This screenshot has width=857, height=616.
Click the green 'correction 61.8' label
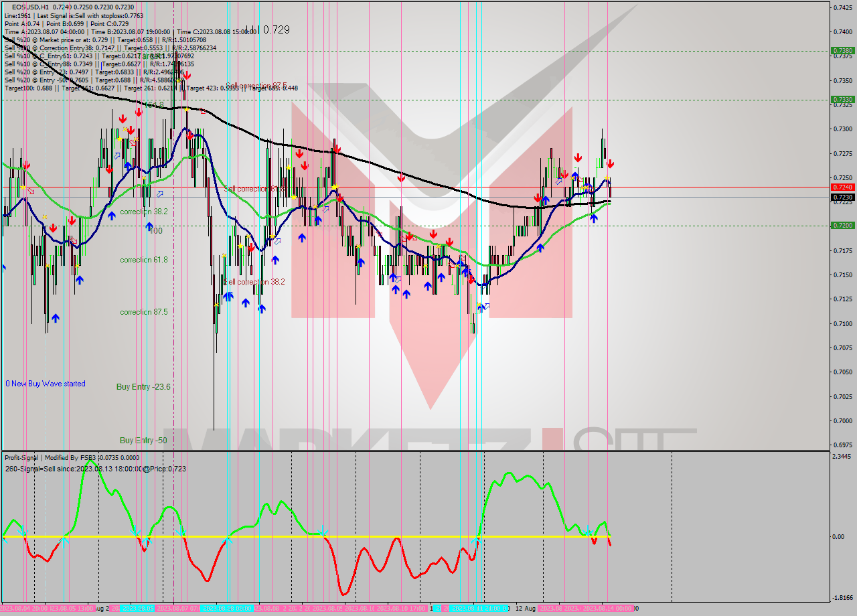(144, 260)
